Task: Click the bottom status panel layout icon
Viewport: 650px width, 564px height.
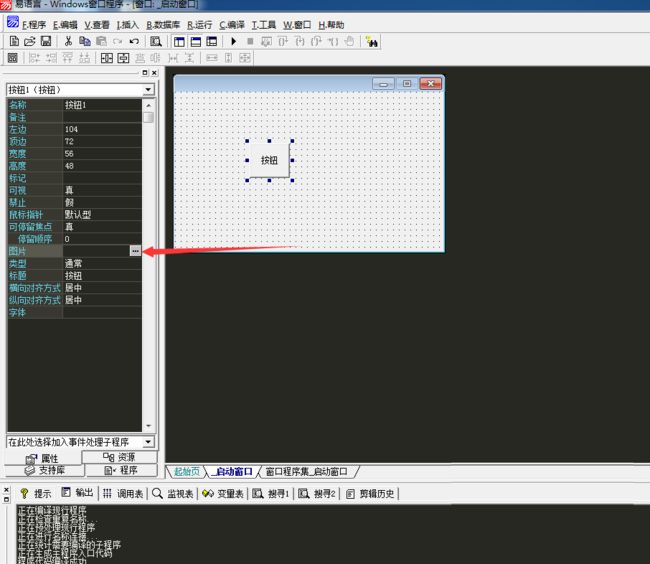Action: [196, 41]
